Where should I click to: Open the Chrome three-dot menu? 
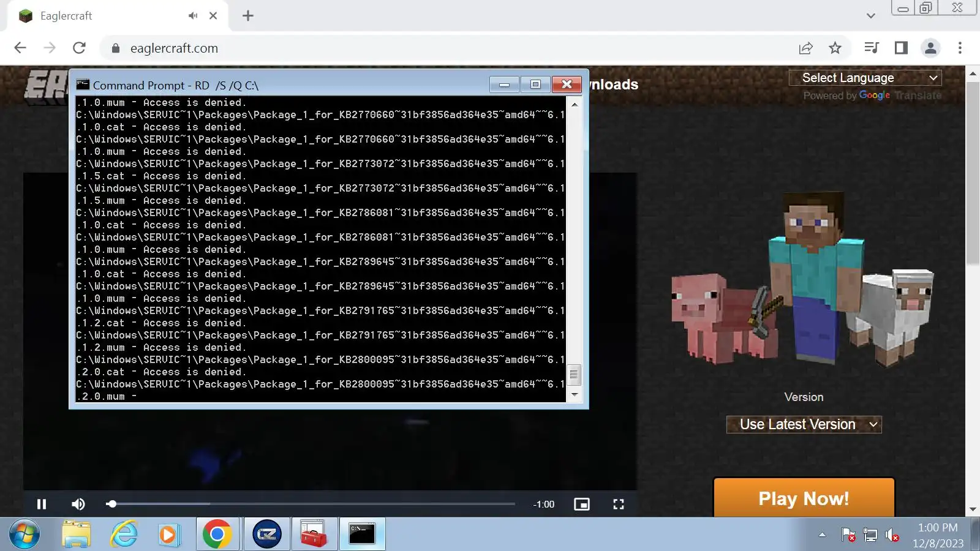click(x=960, y=48)
